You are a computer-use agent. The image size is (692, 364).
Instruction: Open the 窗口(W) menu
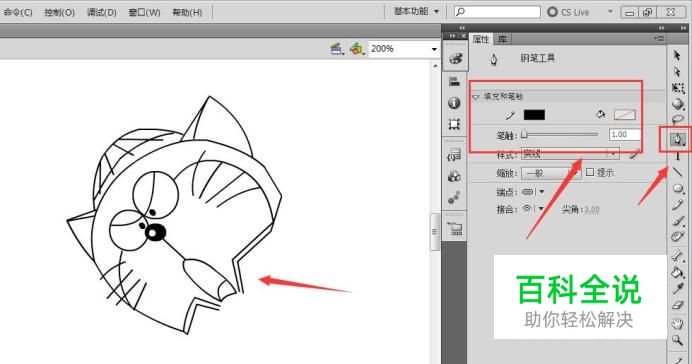tap(144, 12)
